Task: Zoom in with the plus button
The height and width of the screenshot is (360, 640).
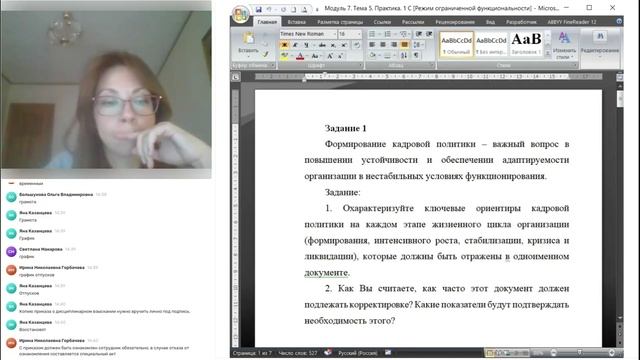Action: click(612, 353)
